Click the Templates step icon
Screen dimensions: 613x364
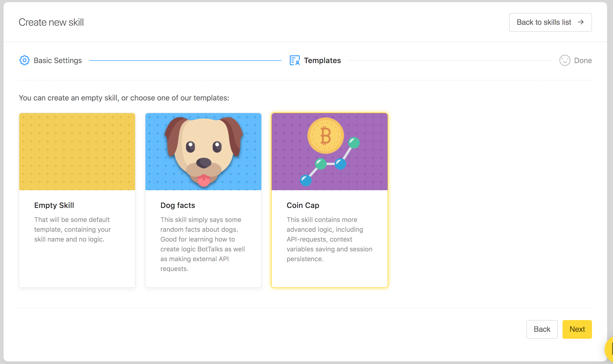coord(295,60)
